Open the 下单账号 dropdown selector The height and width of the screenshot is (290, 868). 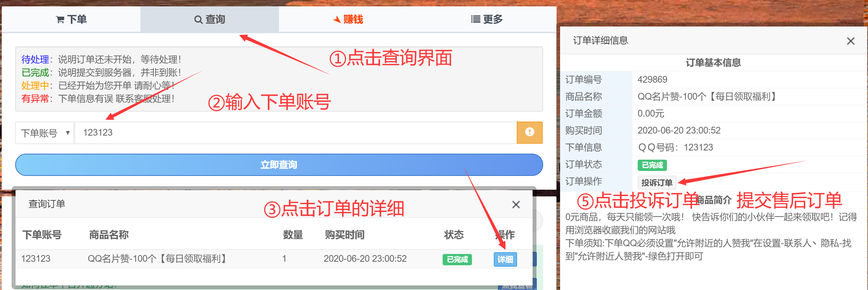pyautogui.click(x=45, y=133)
